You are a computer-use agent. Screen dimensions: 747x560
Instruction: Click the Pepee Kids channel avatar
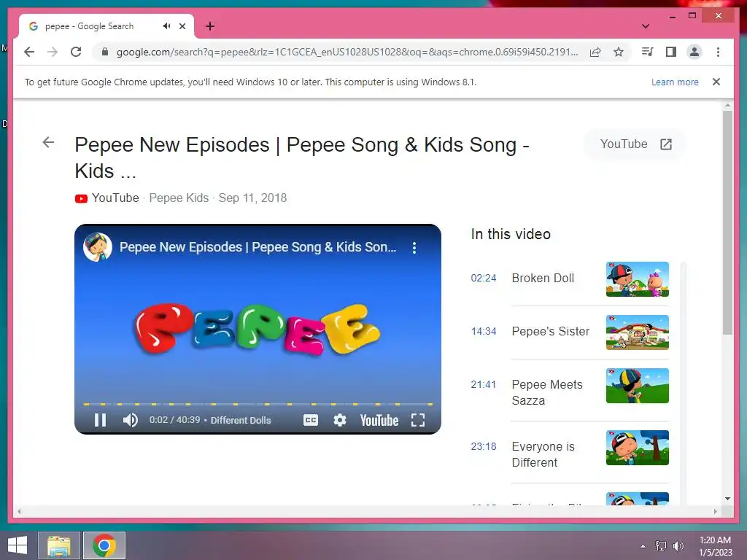98,247
